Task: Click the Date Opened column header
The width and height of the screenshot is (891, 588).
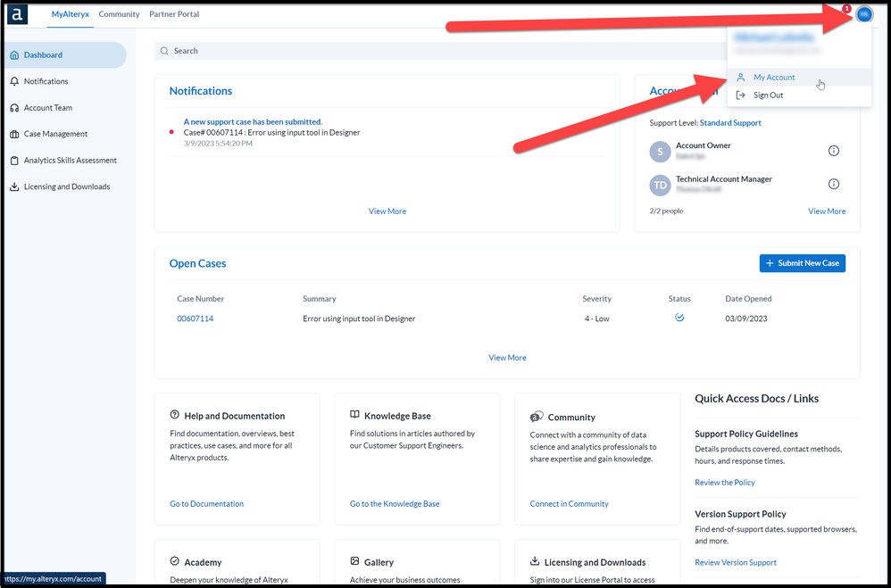Action: (748, 299)
